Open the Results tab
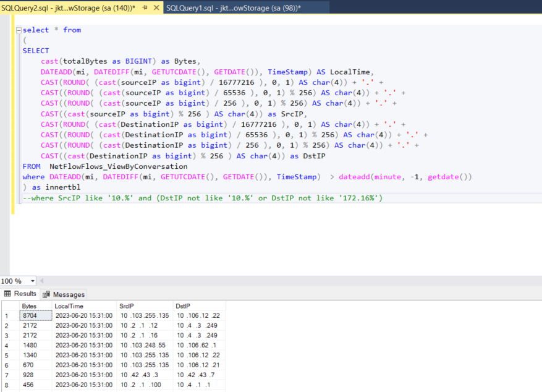The image size is (542, 392). tap(20, 294)
